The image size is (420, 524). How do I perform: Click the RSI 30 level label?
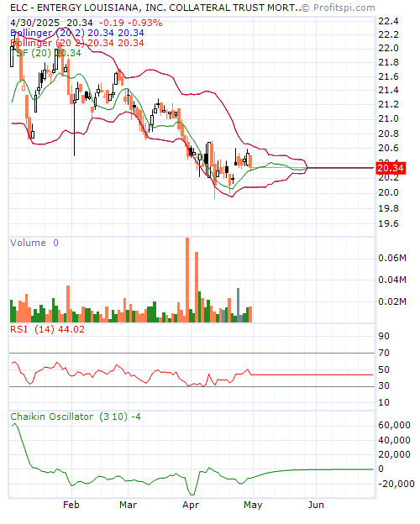[x=384, y=385]
